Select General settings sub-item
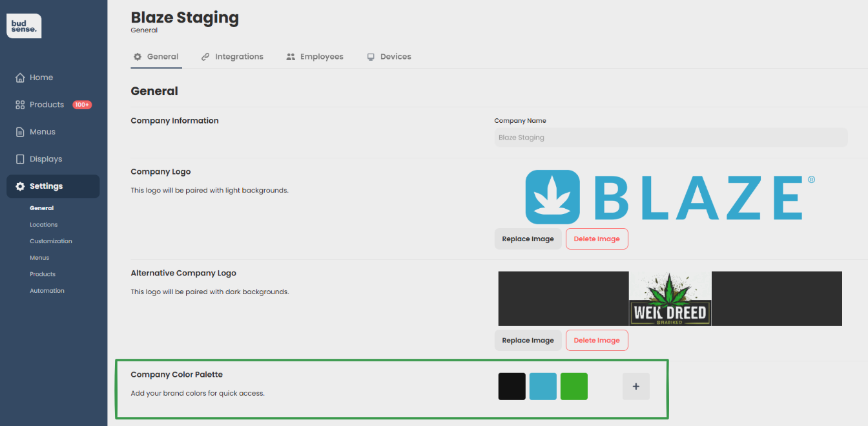This screenshot has width=868, height=426. (x=41, y=208)
